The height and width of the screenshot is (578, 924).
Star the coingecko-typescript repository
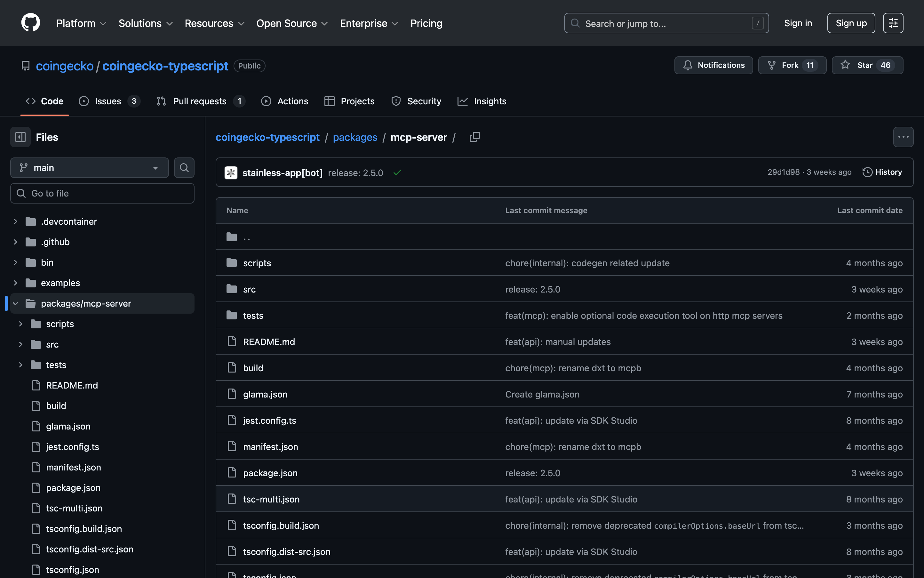867,65
